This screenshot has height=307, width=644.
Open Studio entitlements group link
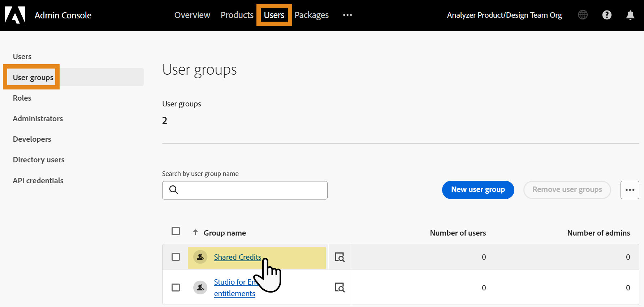click(x=235, y=288)
